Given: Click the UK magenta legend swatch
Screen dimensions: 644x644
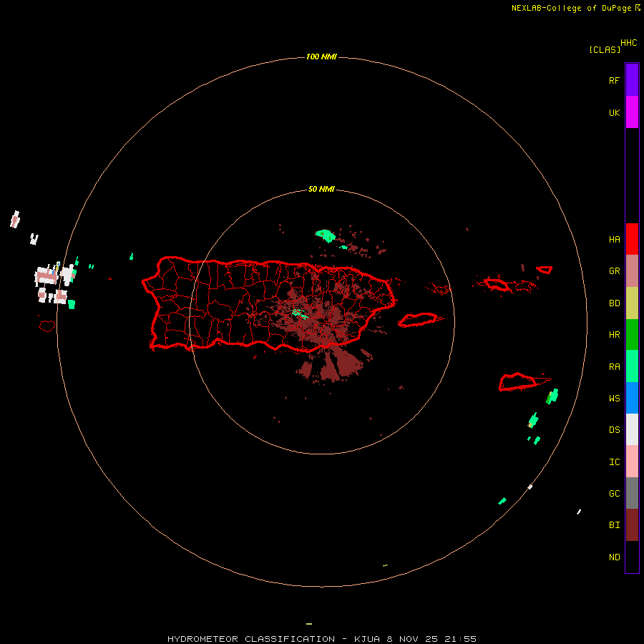Looking at the screenshot, I should pos(632,112).
